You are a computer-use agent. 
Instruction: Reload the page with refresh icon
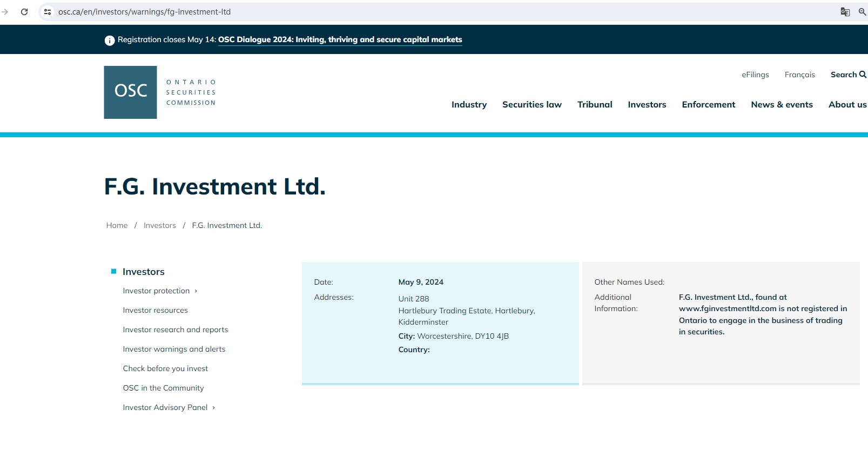click(24, 12)
